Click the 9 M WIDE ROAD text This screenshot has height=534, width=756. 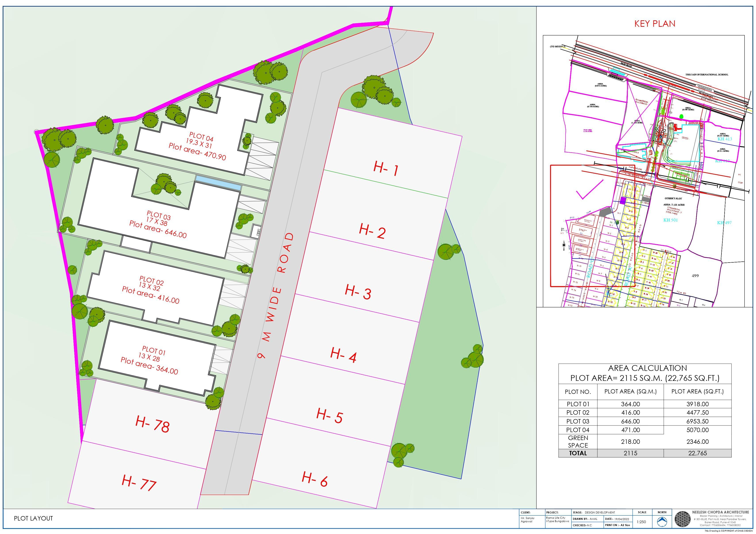(275, 296)
